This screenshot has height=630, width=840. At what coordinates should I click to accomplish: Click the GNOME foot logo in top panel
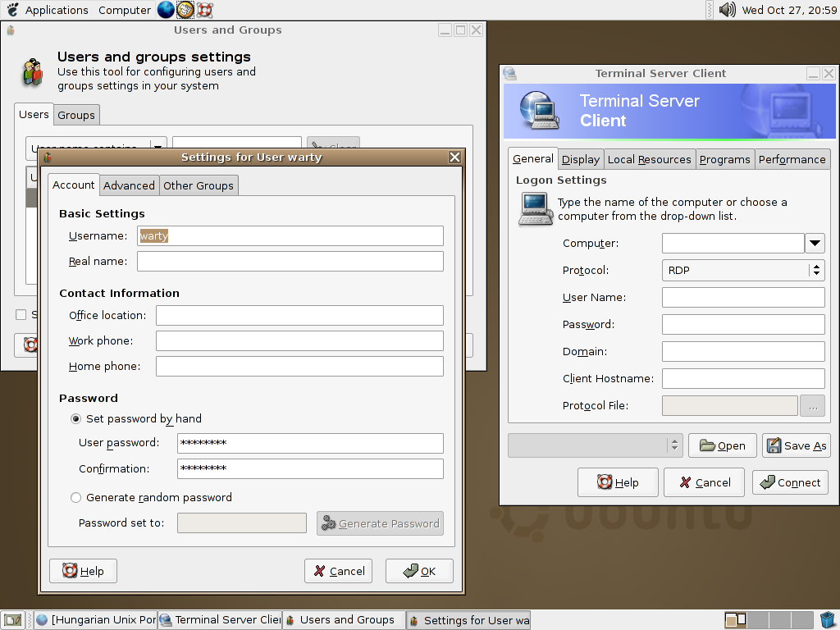pos(13,10)
